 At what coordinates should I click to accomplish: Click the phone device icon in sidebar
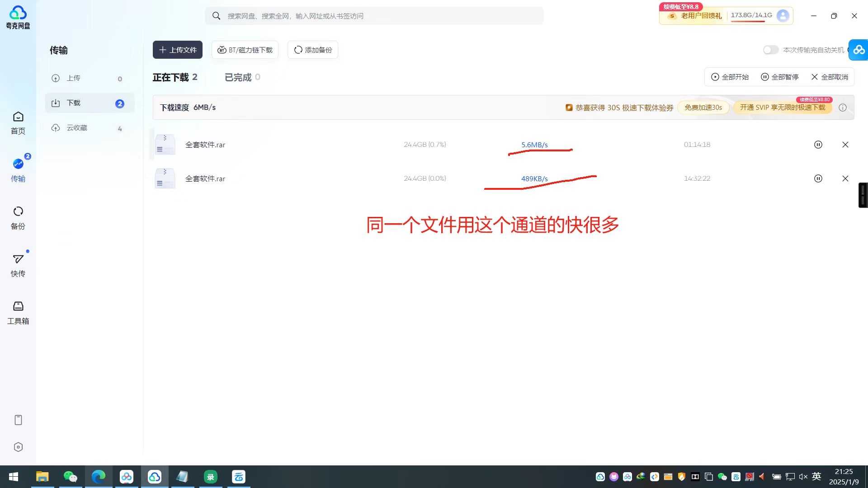18,420
